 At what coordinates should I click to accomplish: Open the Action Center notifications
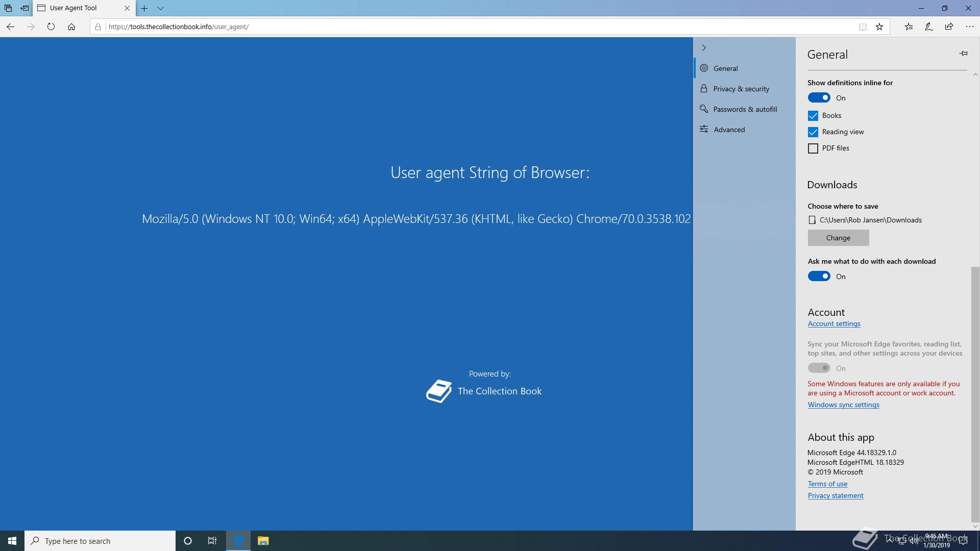[964, 541]
